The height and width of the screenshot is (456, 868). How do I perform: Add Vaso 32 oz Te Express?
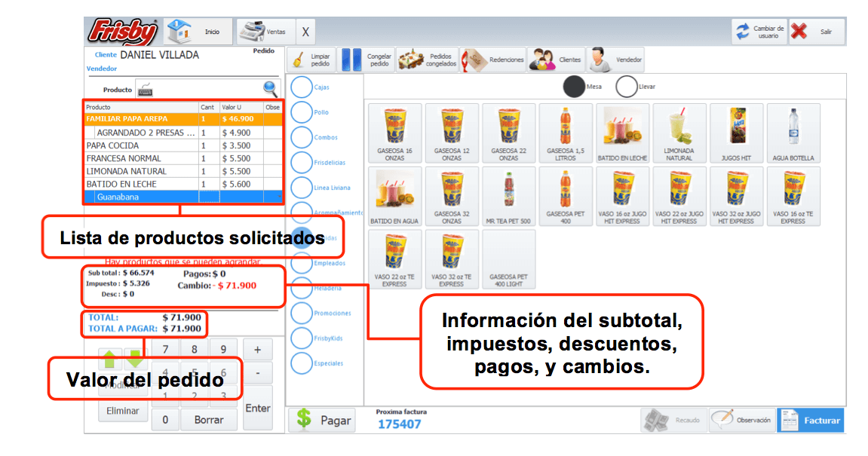[x=452, y=259]
